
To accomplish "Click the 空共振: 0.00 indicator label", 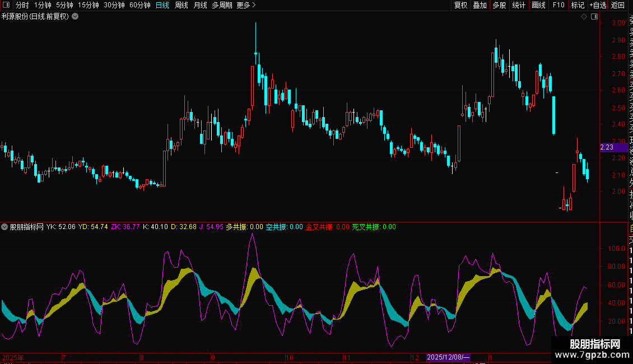I will tap(284, 227).
